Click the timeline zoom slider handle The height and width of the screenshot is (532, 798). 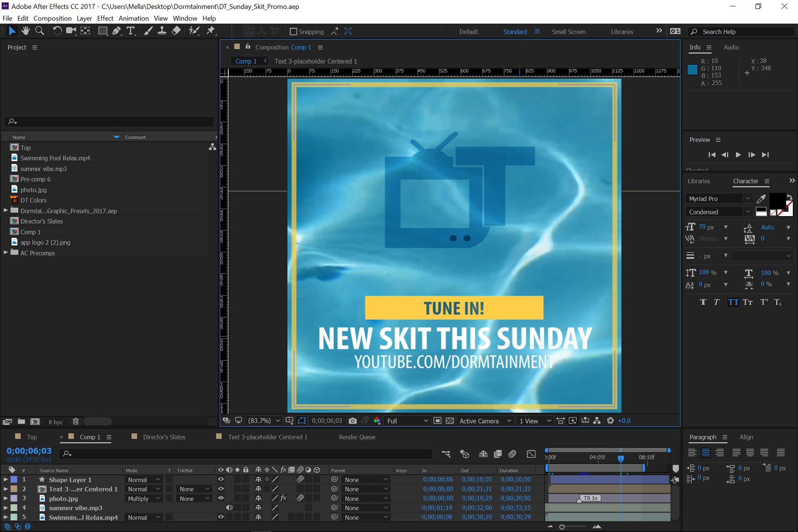562,527
